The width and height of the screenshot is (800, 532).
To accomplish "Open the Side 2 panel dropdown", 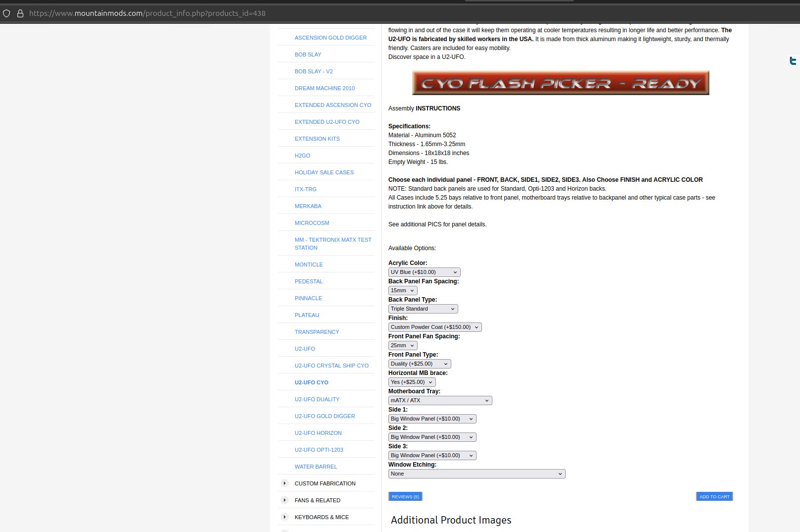I will pyautogui.click(x=432, y=437).
